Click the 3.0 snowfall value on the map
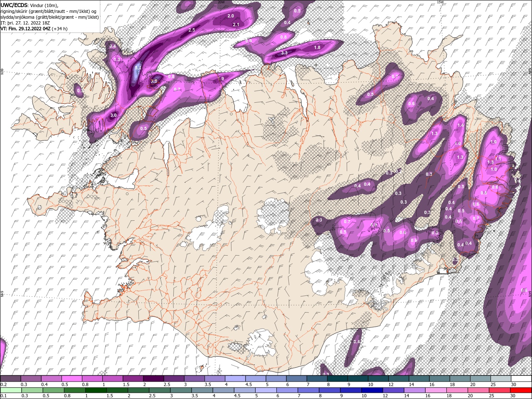This screenshot has height=399, width=532. (113, 115)
